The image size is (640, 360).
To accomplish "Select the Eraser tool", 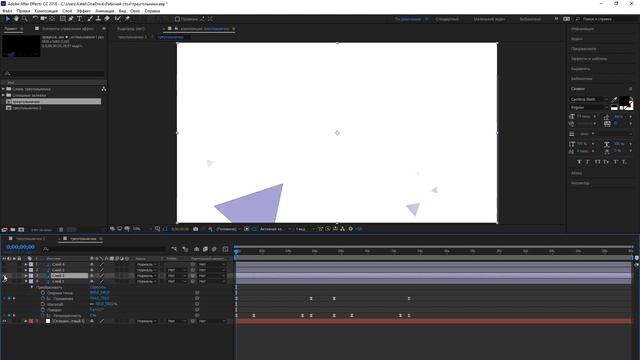I will pos(107,19).
